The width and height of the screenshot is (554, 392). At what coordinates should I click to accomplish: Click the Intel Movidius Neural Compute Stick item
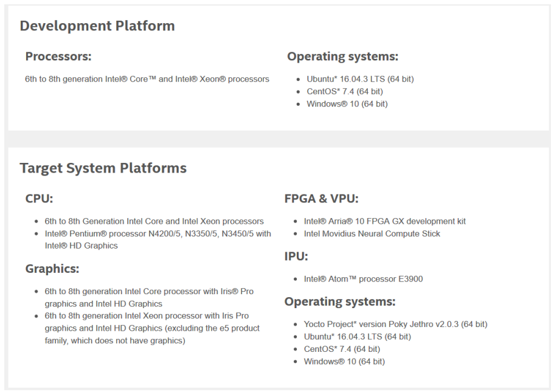[x=372, y=233]
